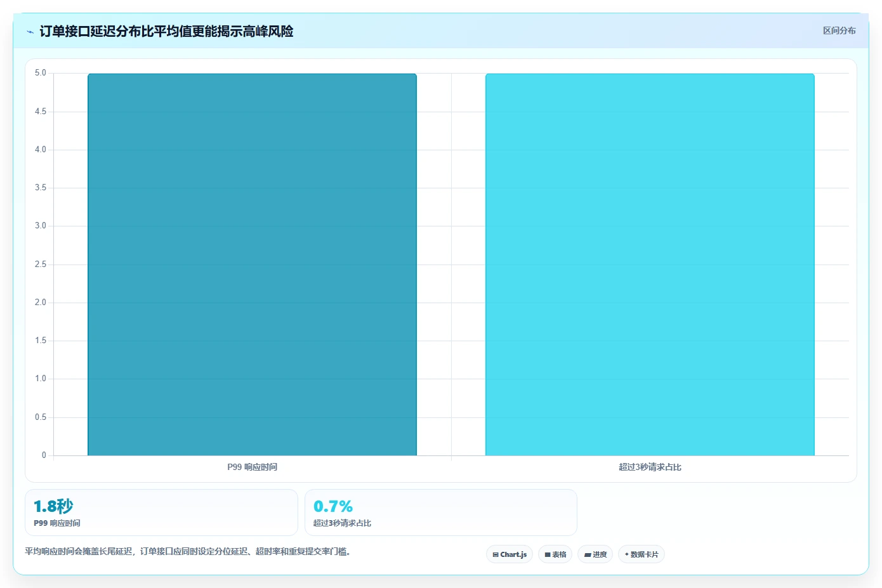Click the chart title 订单接口延迟分布比平均值更能揭示高峰风险

tap(166, 31)
